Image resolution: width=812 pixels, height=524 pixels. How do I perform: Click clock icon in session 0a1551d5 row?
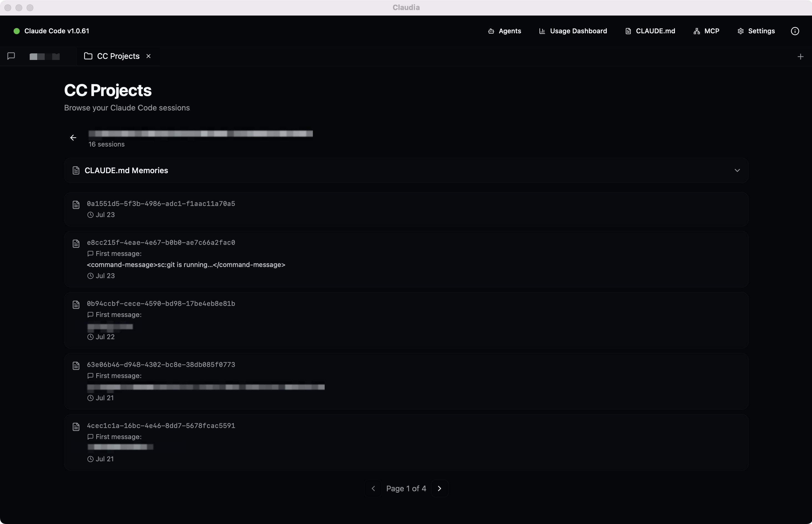click(90, 215)
